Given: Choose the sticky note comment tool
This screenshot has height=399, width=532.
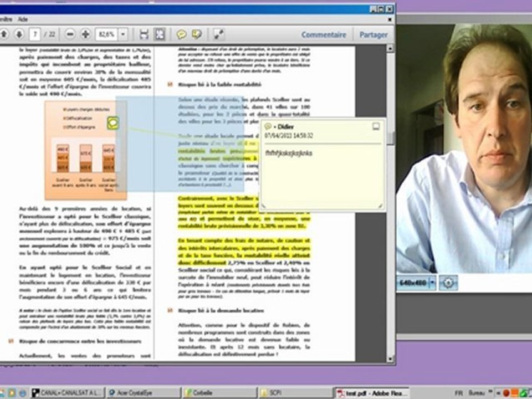Looking at the screenshot, I should coord(182,34).
